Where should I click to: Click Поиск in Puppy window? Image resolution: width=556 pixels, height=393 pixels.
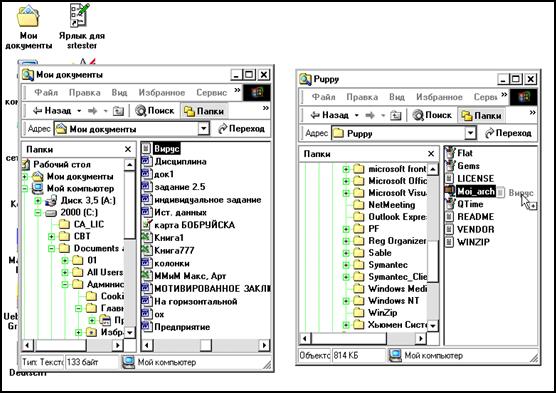pos(433,115)
